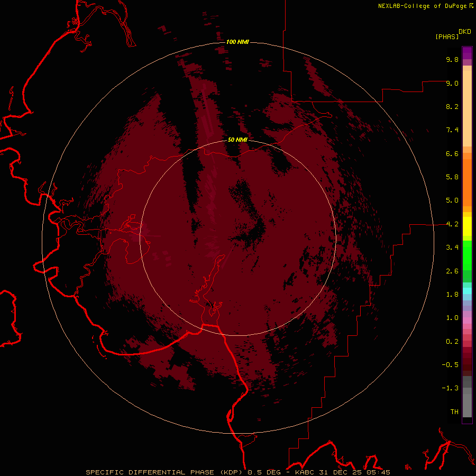The image size is (476, 476).
Task: Click the 7.4 value on the color scale
Action: point(452,130)
